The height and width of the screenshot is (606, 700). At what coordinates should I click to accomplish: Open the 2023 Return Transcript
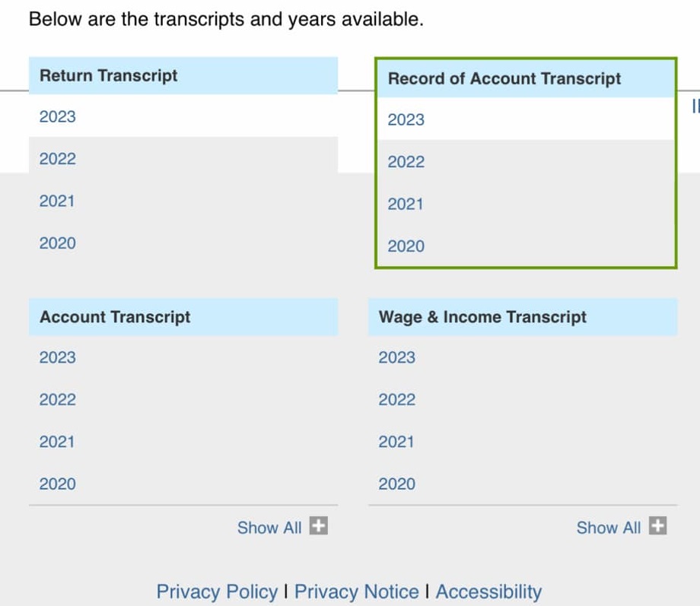pyautogui.click(x=58, y=116)
